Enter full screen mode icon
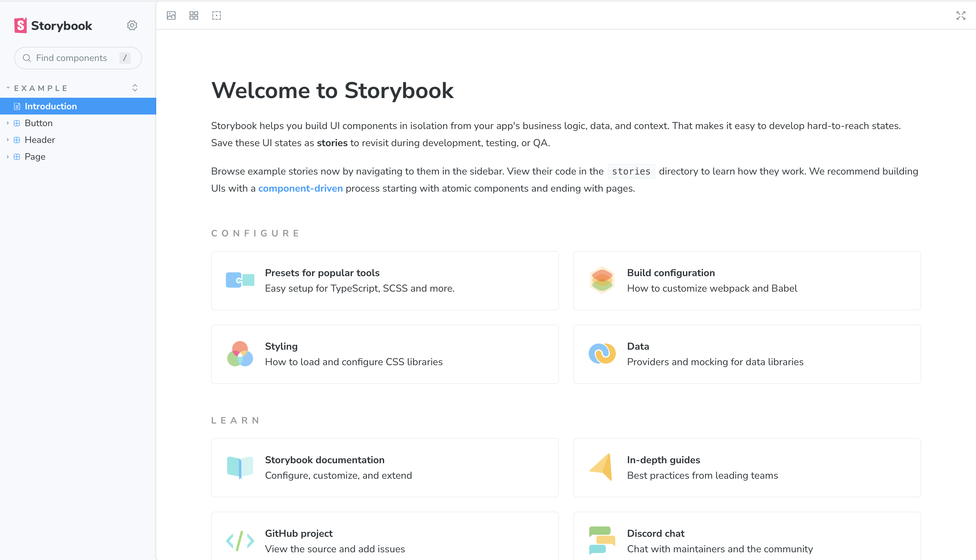Screen dimensions: 976x560 coord(961,15)
